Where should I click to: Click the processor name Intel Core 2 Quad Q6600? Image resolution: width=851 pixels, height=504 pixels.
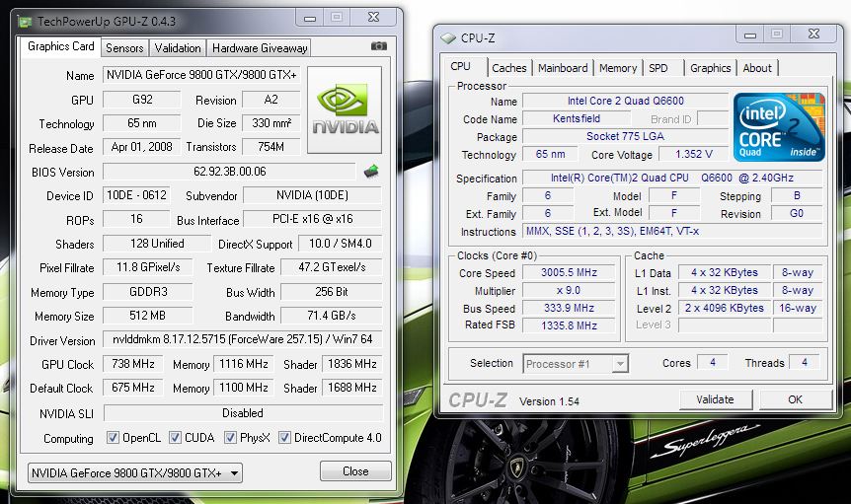(x=625, y=101)
